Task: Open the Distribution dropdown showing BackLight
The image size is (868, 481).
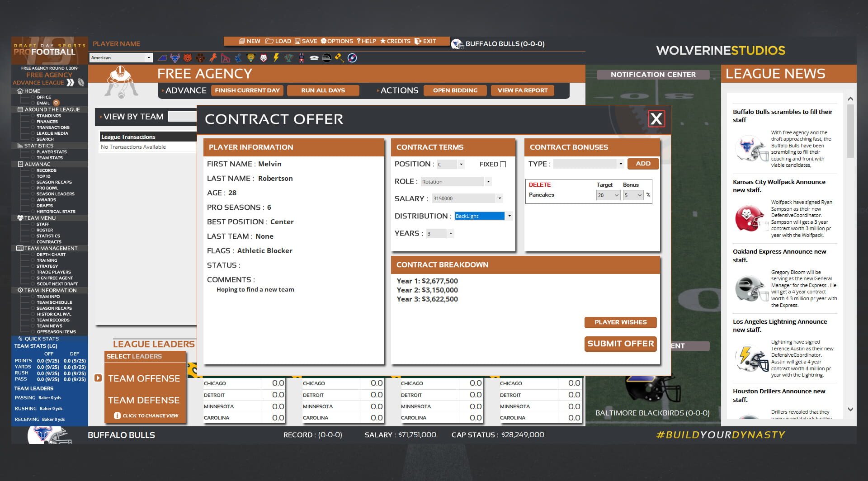Action: (509, 216)
